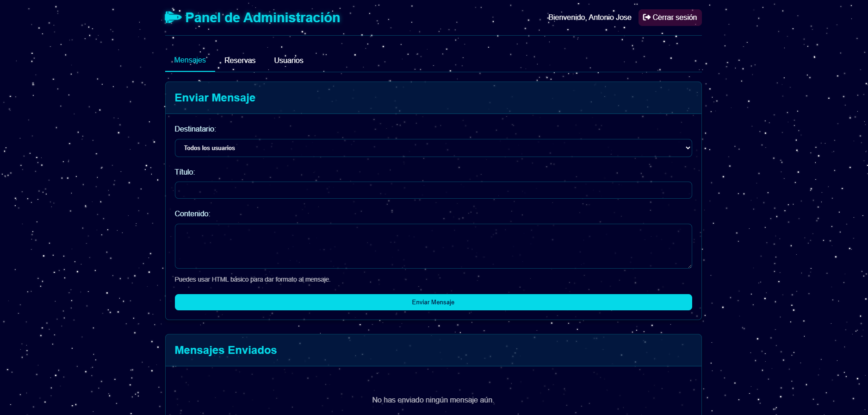Screen dimensions: 868x415
Task: Click the Cerrar sesión button
Action: [x=670, y=18]
